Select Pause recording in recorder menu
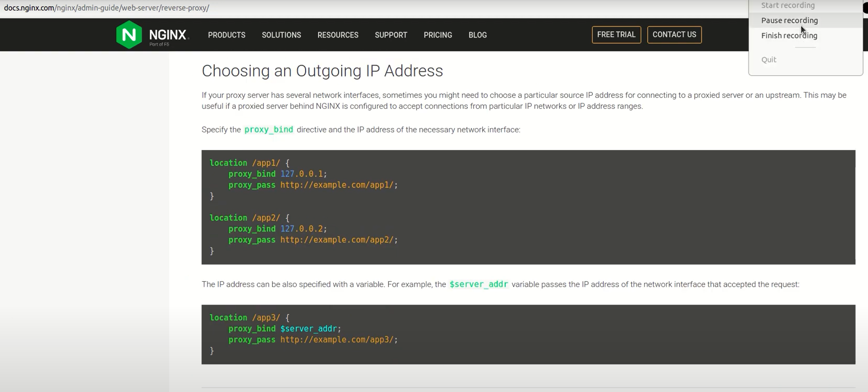 pyautogui.click(x=790, y=20)
